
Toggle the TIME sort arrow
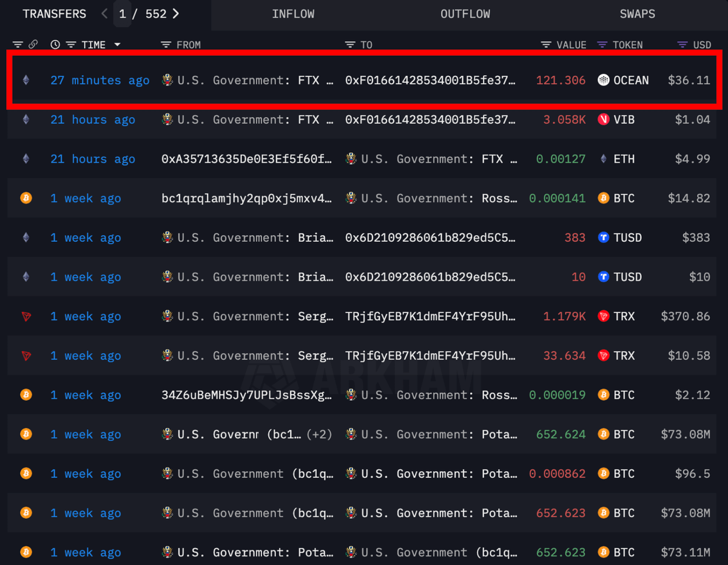point(117,45)
